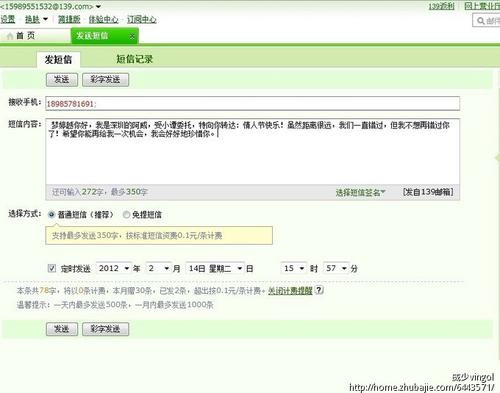Open the year dropdown showing 2012
500x393 pixels.
tap(114, 268)
